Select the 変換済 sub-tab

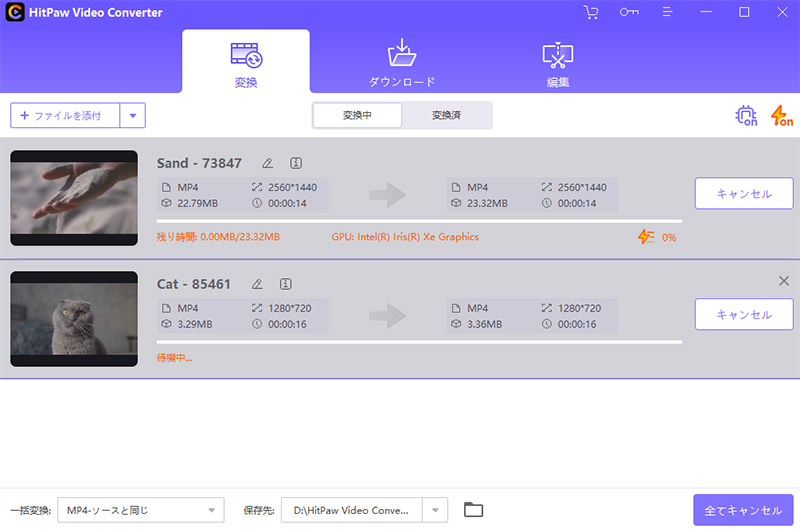pos(446,115)
